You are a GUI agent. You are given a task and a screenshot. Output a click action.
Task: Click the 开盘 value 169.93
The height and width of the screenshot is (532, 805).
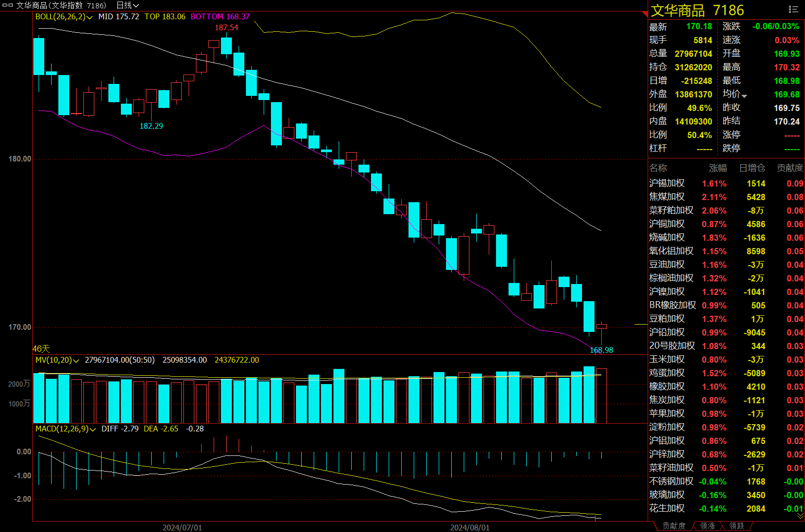pyautogui.click(x=787, y=54)
